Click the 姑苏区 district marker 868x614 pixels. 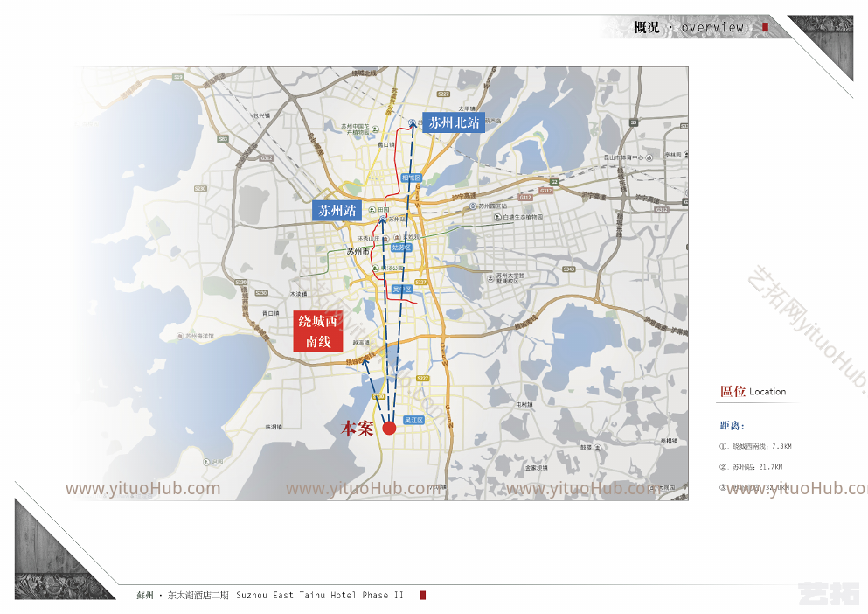tap(402, 248)
